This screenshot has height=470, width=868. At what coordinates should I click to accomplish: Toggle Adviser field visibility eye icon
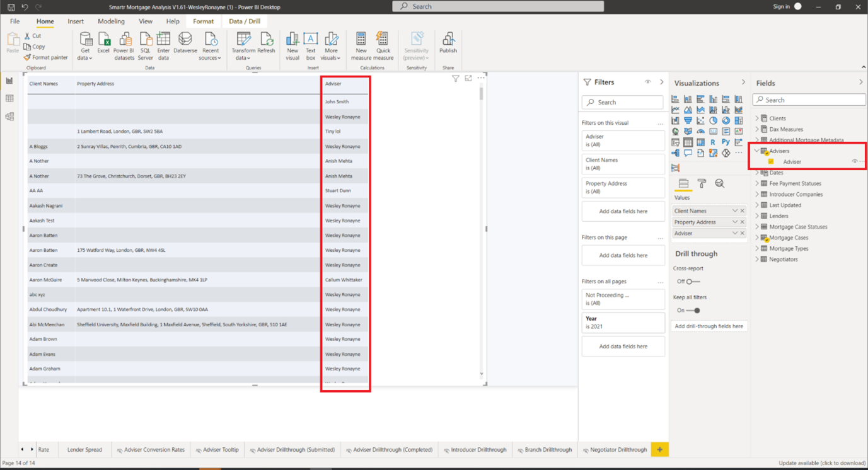pyautogui.click(x=855, y=162)
